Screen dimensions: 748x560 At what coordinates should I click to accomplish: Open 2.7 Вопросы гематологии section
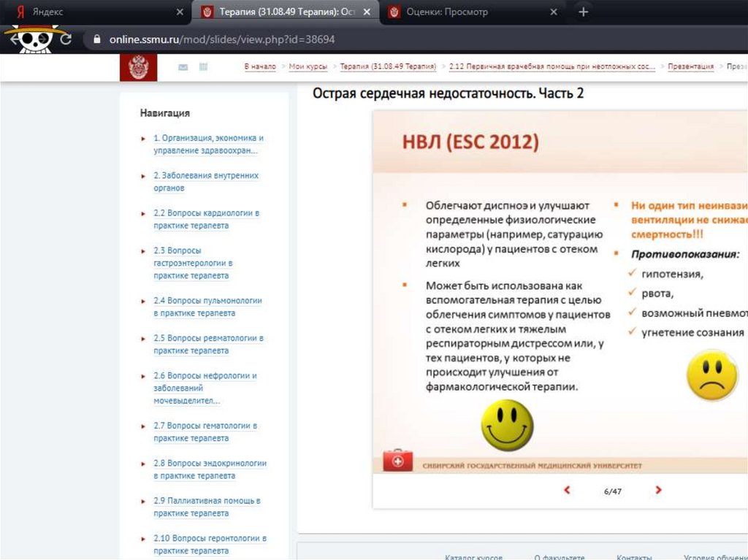click(x=205, y=431)
